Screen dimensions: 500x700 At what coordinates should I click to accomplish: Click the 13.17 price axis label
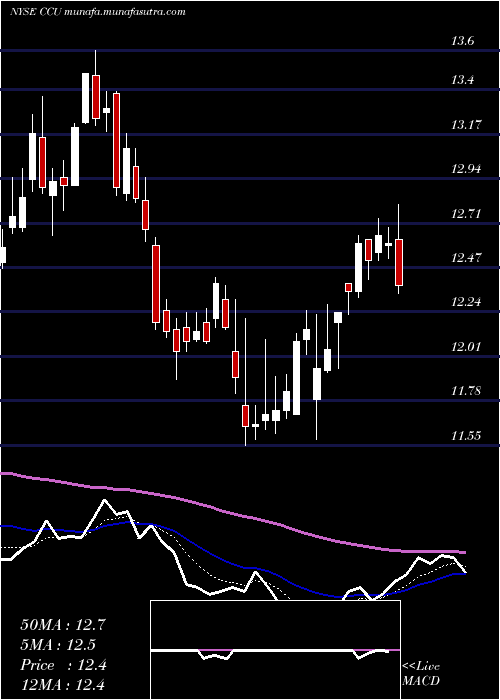coord(466,125)
